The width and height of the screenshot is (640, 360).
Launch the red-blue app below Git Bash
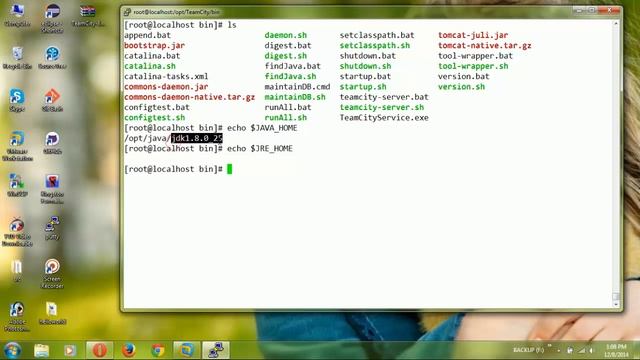tap(52, 189)
